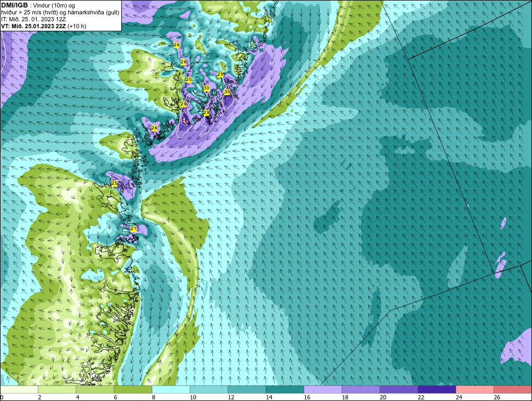Pick the 24–26 m/s pink legend swatch
This screenshot has height=401, width=532.
475,389
